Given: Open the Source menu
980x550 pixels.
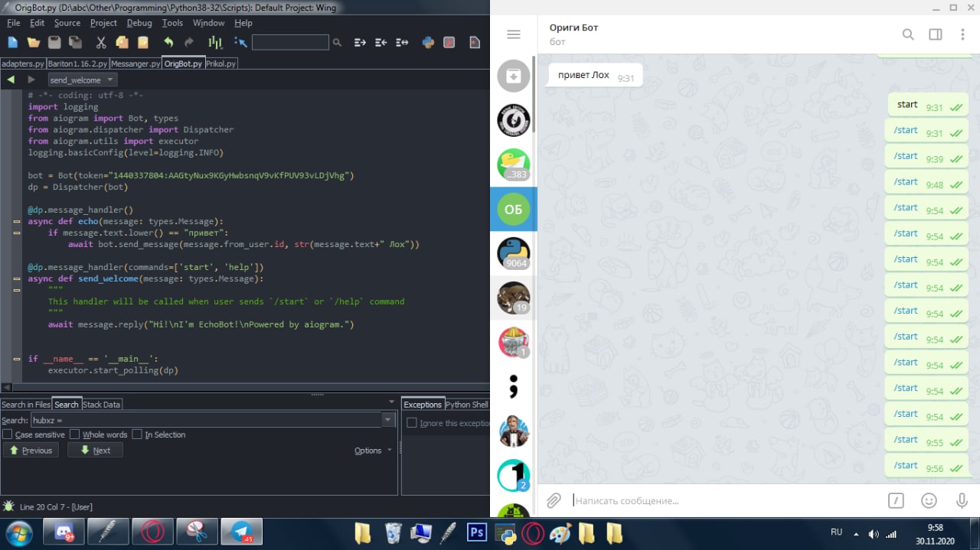Looking at the screenshot, I should (x=67, y=23).
